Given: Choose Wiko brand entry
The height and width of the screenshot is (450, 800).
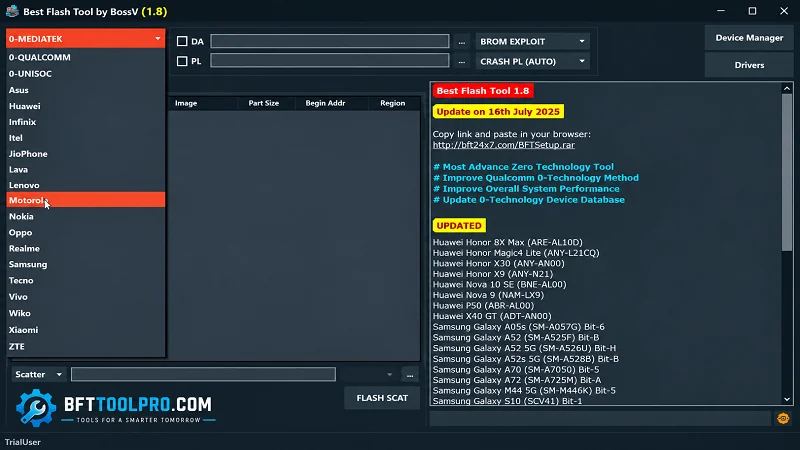Looking at the screenshot, I should tap(85, 313).
